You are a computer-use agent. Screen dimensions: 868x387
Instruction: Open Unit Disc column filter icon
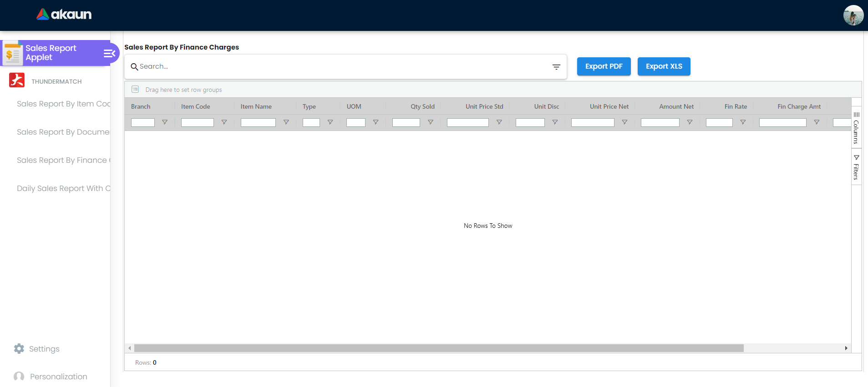(x=555, y=122)
